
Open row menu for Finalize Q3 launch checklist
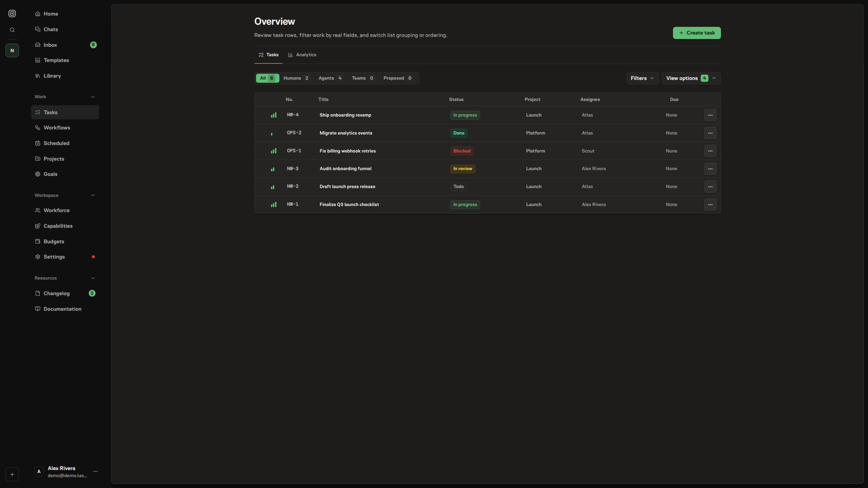pos(710,205)
